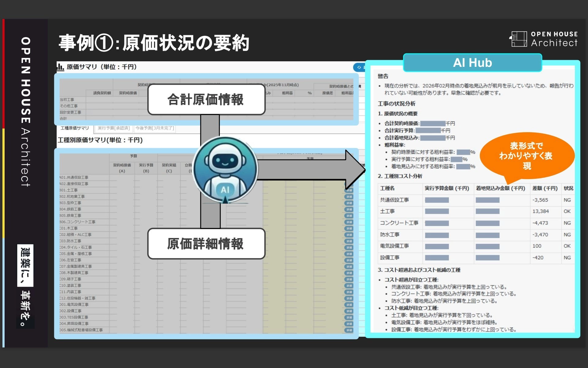Image resolution: width=588 pixels, height=368 pixels.
Task: Select the 1. 原価状況の概要 heading
Action: (x=398, y=114)
